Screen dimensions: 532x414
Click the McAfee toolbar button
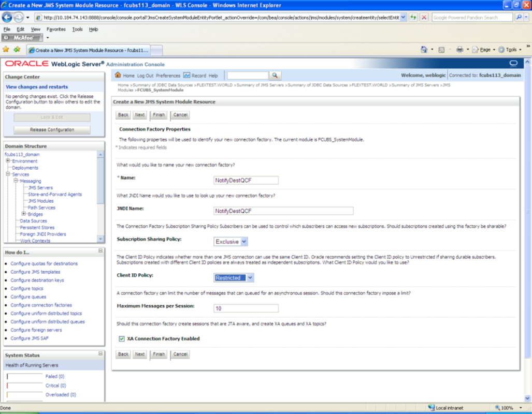pyautogui.click(x=22, y=38)
